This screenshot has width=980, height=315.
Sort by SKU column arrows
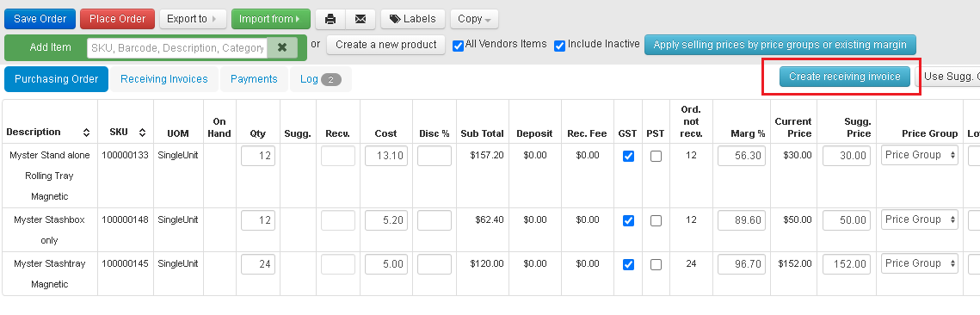[143, 133]
